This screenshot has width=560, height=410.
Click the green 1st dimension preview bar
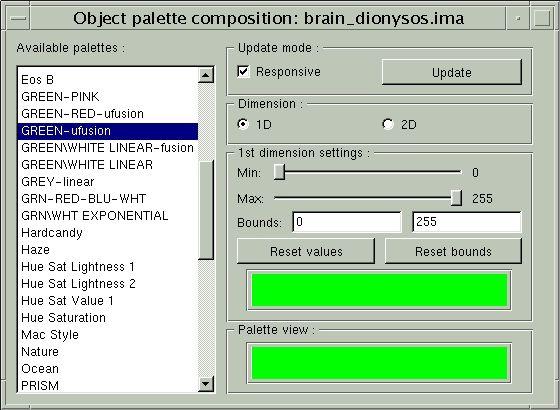(379, 290)
